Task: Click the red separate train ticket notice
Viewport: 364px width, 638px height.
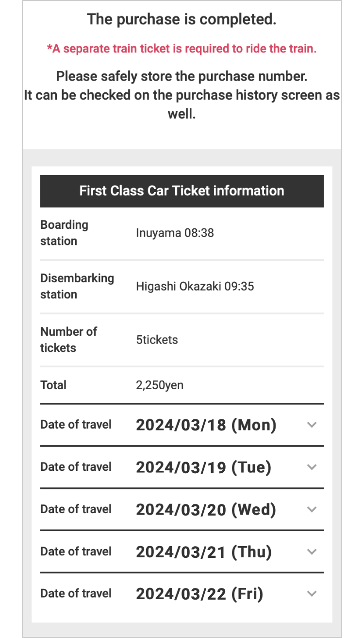Action: point(182,49)
